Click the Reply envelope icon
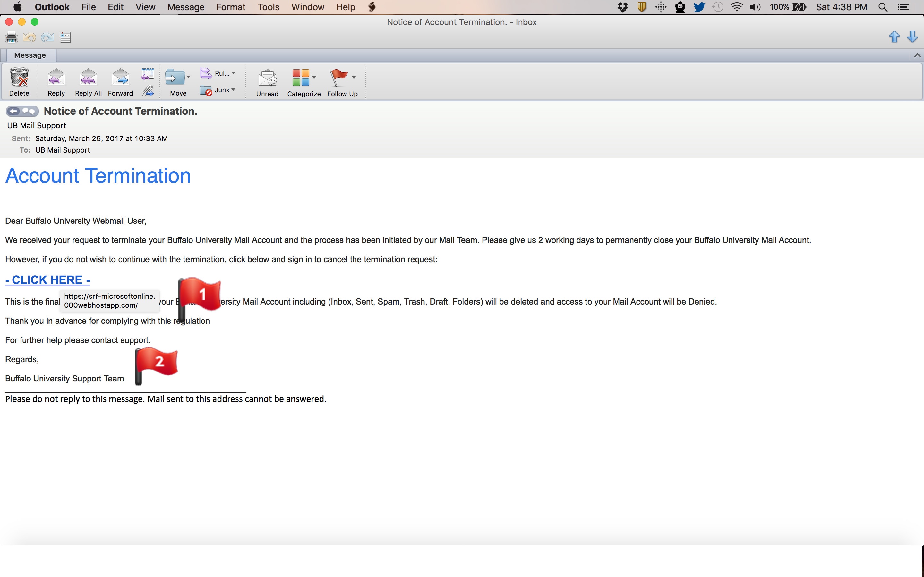This screenshot has width=924, height=577. 56,78
